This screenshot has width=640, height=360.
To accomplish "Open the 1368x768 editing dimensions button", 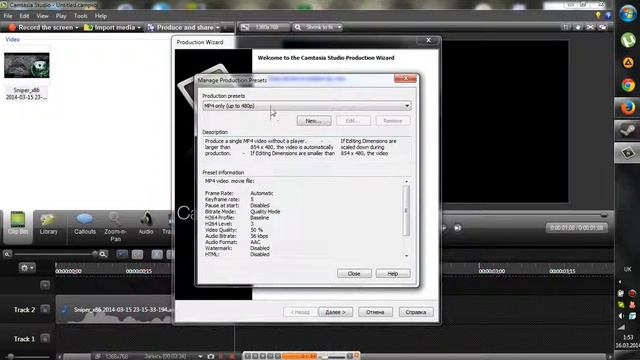I will pyautogui.click(x=263, y=27).
